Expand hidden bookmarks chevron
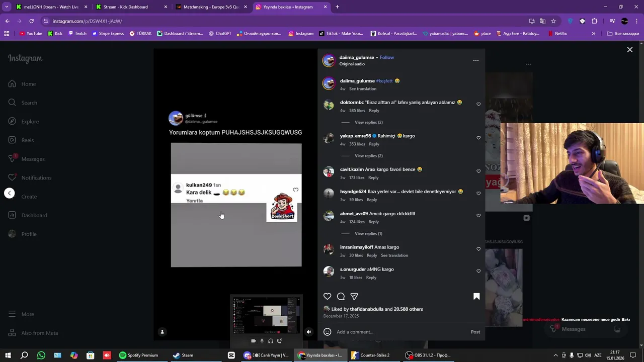 594,34
